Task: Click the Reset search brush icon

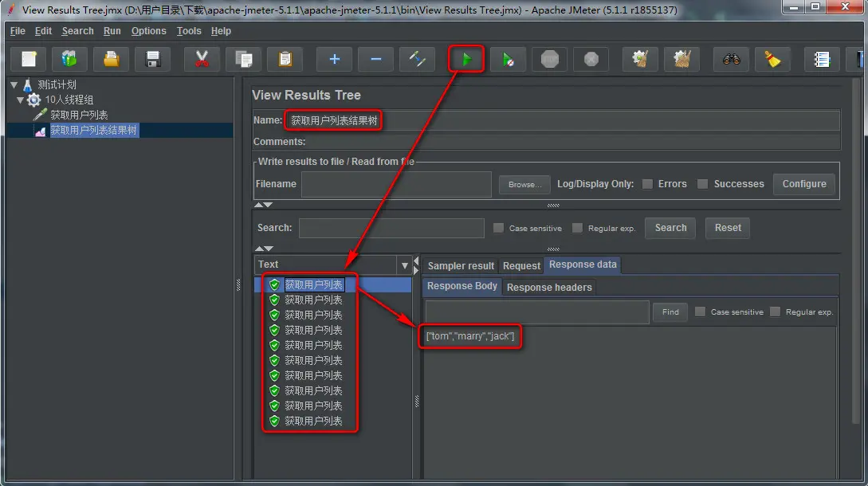Action: pyautogui.click(x=773, y=59)
